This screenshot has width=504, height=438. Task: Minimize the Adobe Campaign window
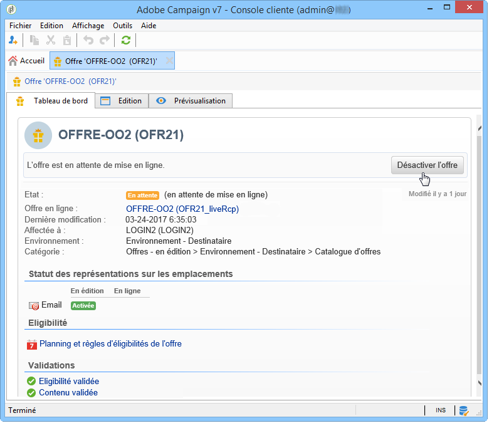click(430, 8)
